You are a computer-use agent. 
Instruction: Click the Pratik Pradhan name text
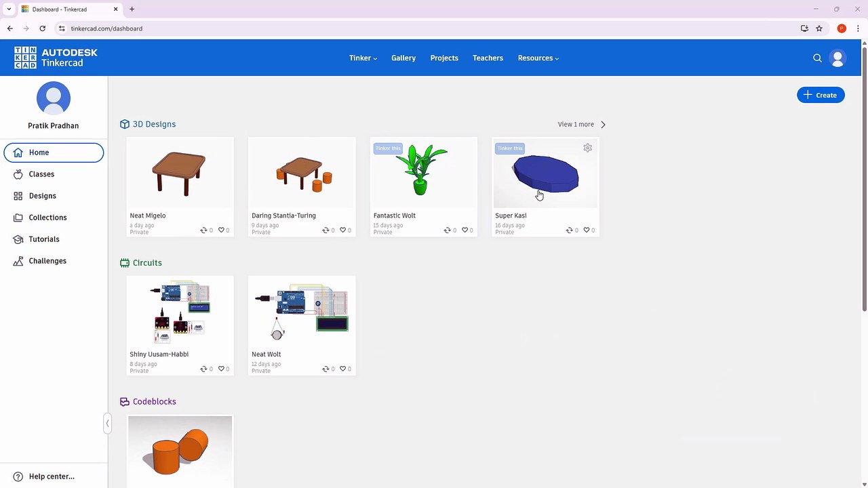[54, 126]
